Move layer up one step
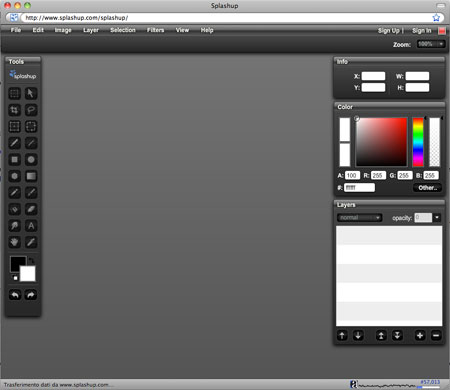Image resolution: width=450 pixels, height=390 pixels. 342,335
